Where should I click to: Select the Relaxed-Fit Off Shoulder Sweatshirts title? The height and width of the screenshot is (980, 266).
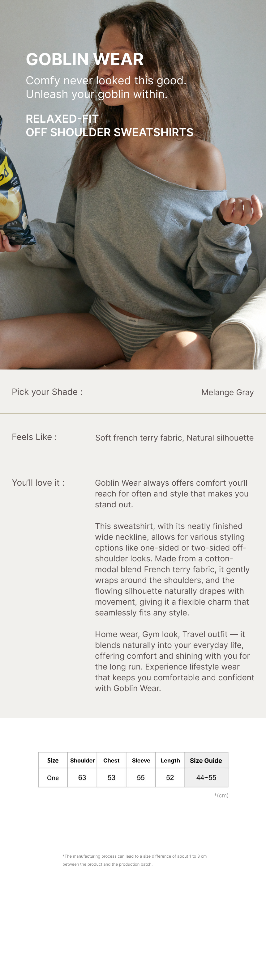point(109,125)
